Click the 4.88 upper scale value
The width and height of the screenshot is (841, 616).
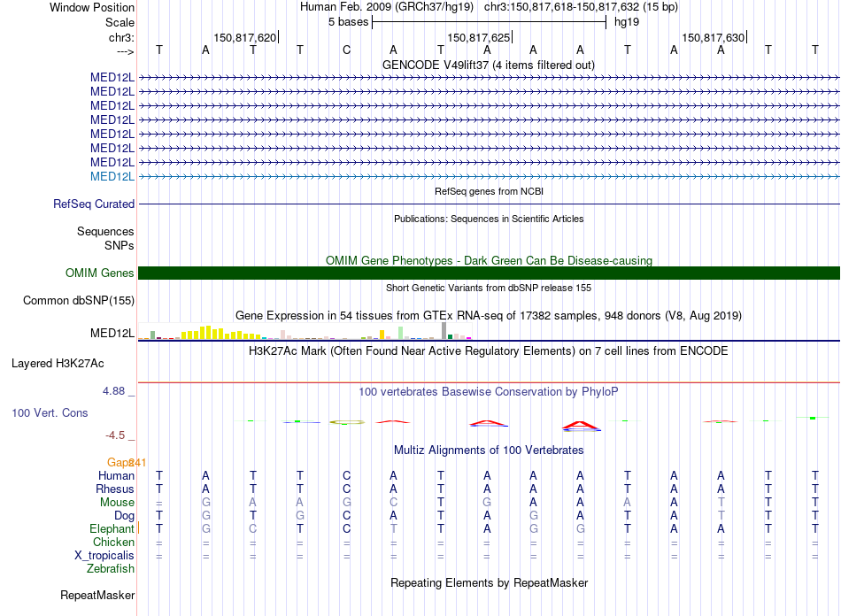coord(113,391)
